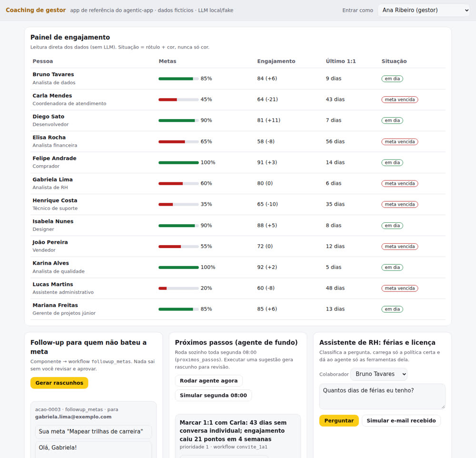Click the 'Sua meta "Mapear trilhas de carreira"' subject field
The height and width of the screenshot is (458, 476).
pyautogui.click(x=93, y=431)
